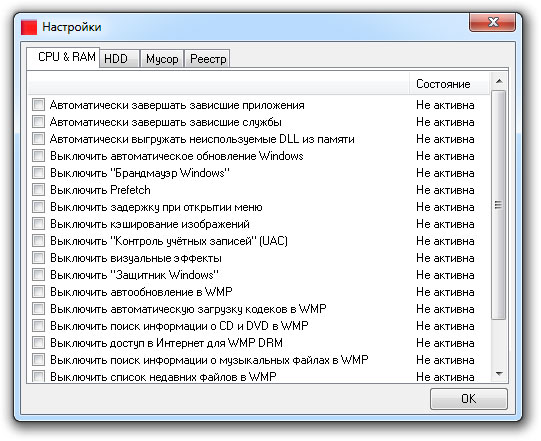
Task: Click the scrollbar up arrow
Action: coord(499,81)
